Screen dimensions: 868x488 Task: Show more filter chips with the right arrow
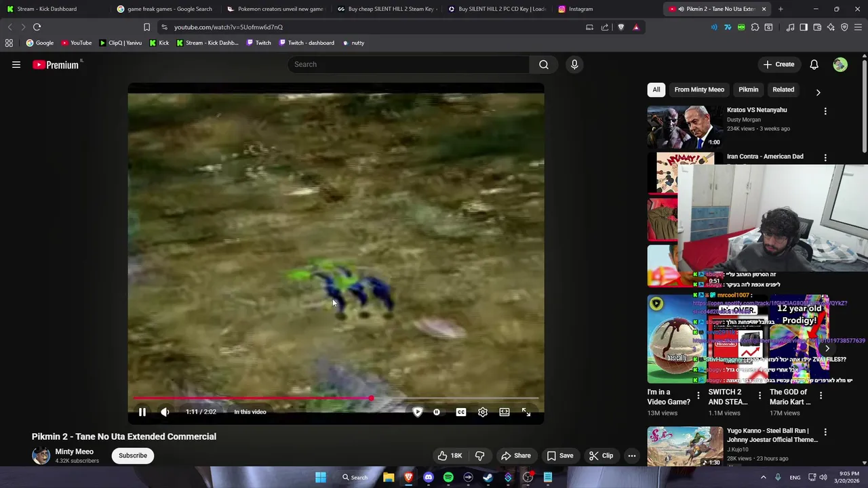click(x=818, y=92)
